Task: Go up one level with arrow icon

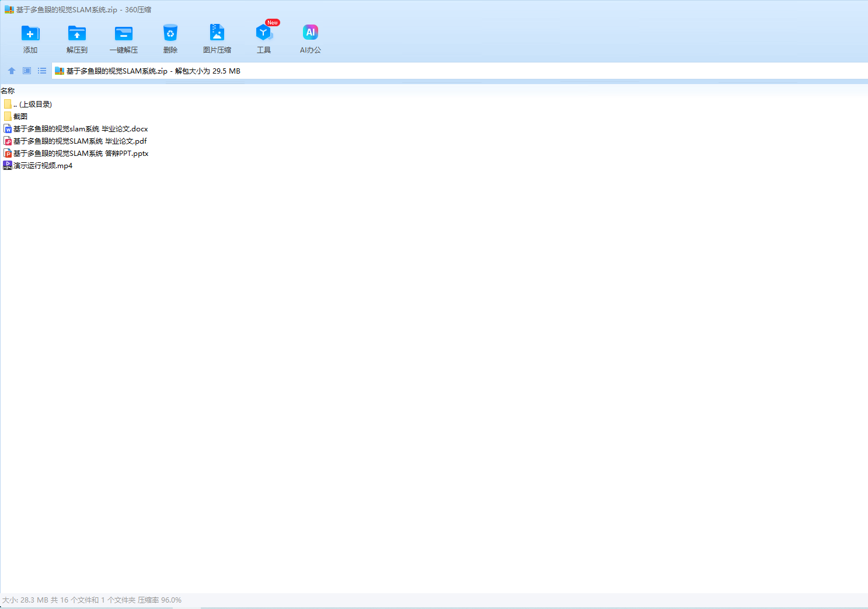Action: pos(12,71)
